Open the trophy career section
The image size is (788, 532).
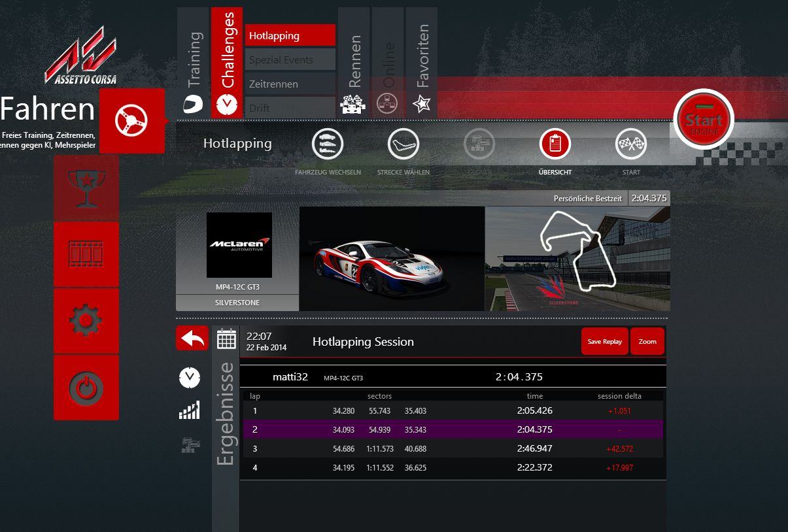pos(86,188)
